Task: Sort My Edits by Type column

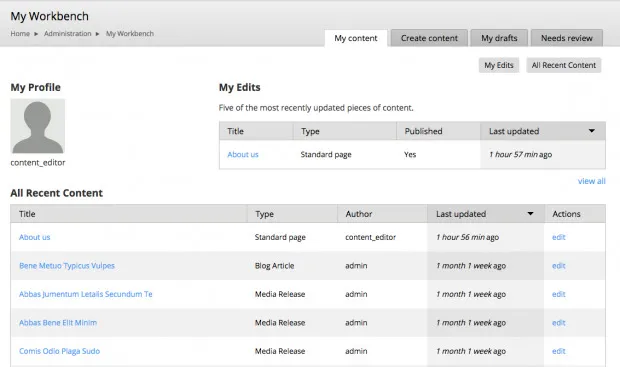Action: coord(310,131)
